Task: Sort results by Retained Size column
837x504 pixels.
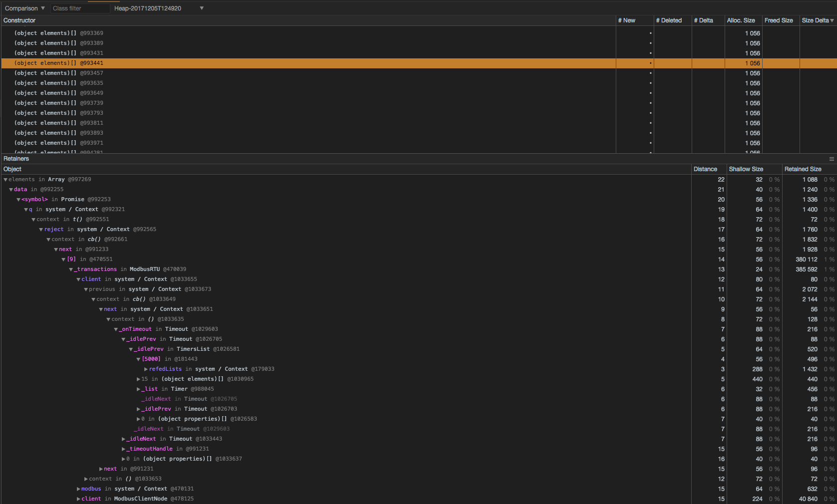Action: (803, 169)
